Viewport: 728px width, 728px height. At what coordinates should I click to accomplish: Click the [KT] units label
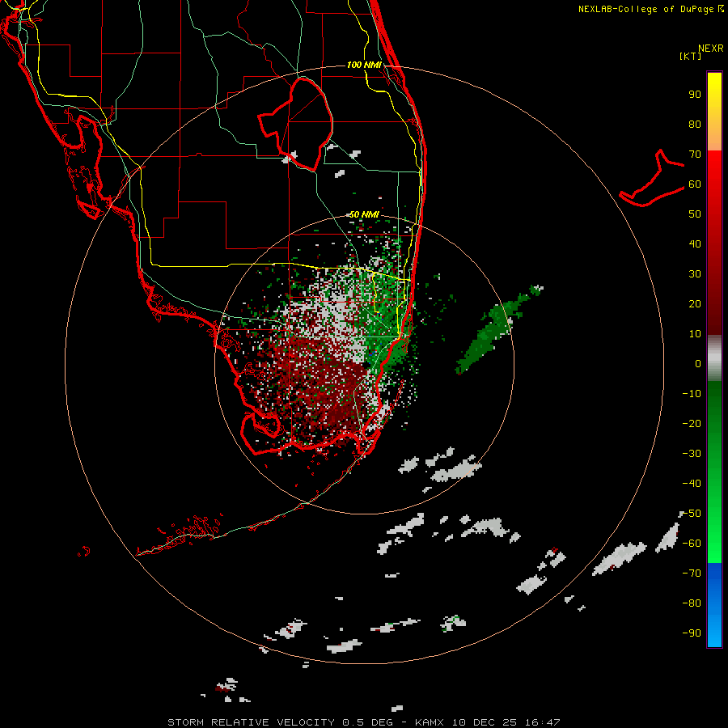[690, 56]
